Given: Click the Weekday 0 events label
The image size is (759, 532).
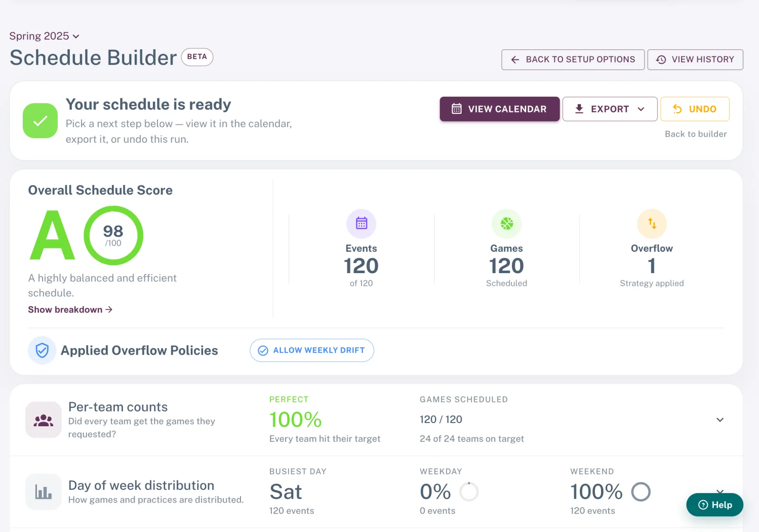Looking at the screenshot, I should pos(437,511).
